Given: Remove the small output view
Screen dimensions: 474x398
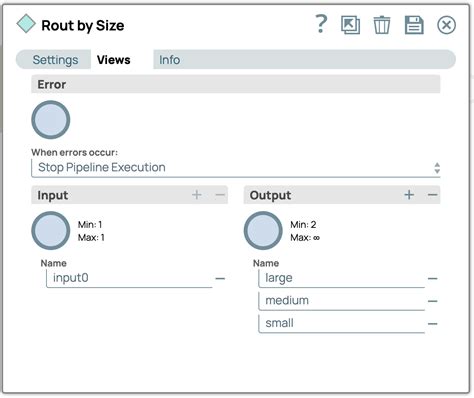Looking at the screenshot, I should pyautogui.click(x=433, y=324).
